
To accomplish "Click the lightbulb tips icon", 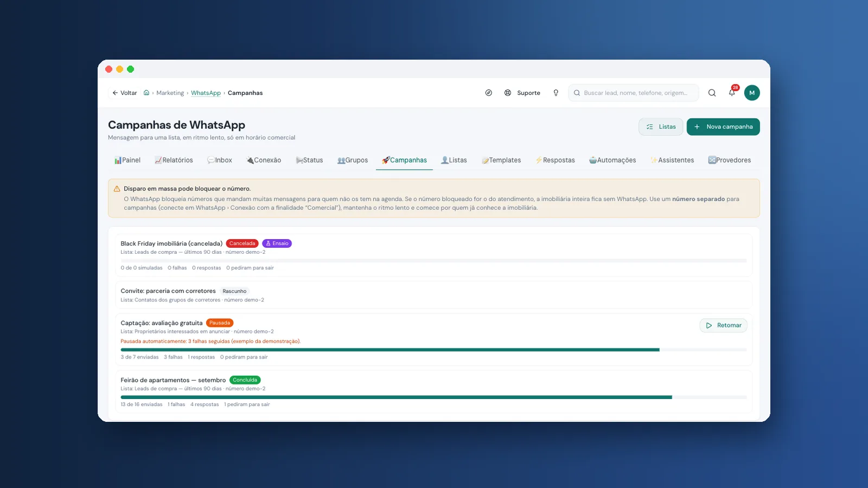I will (556, 93).
